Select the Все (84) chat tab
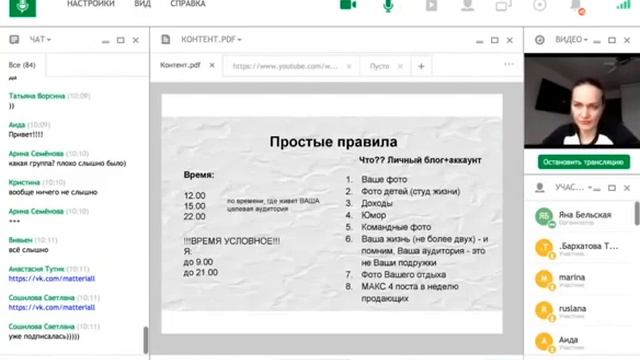This screenshot has width=640, height=360. pos(22,65)
